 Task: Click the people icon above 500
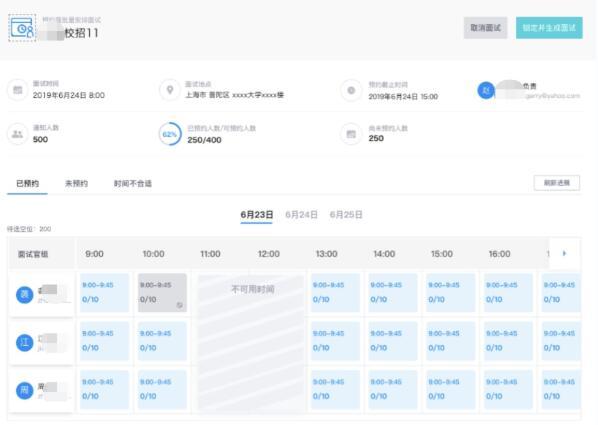click(18, 134)
